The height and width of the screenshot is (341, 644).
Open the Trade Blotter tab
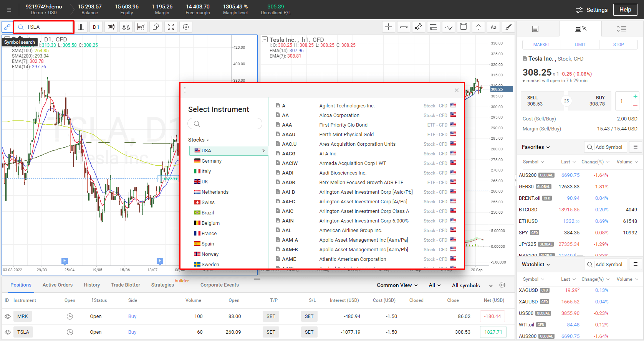pos(126,285)
